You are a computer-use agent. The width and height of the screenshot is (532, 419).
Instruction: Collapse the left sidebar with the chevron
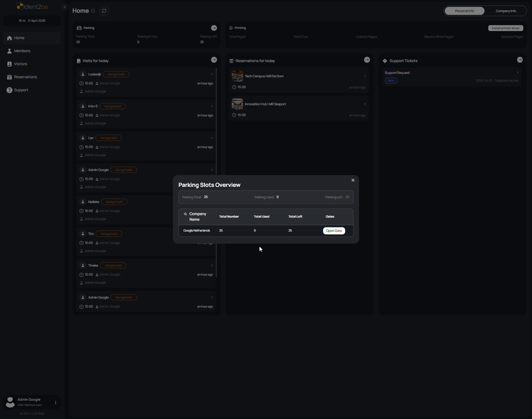point(64,7)
